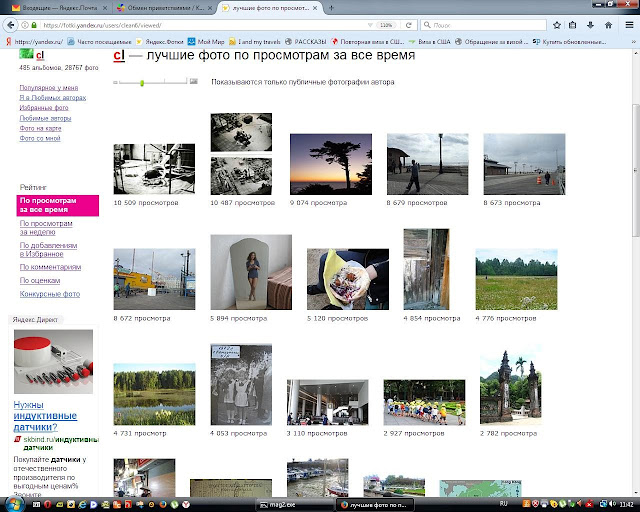Click the 11:42 system clock
The image size is (640, 512).
click(627, 504)
